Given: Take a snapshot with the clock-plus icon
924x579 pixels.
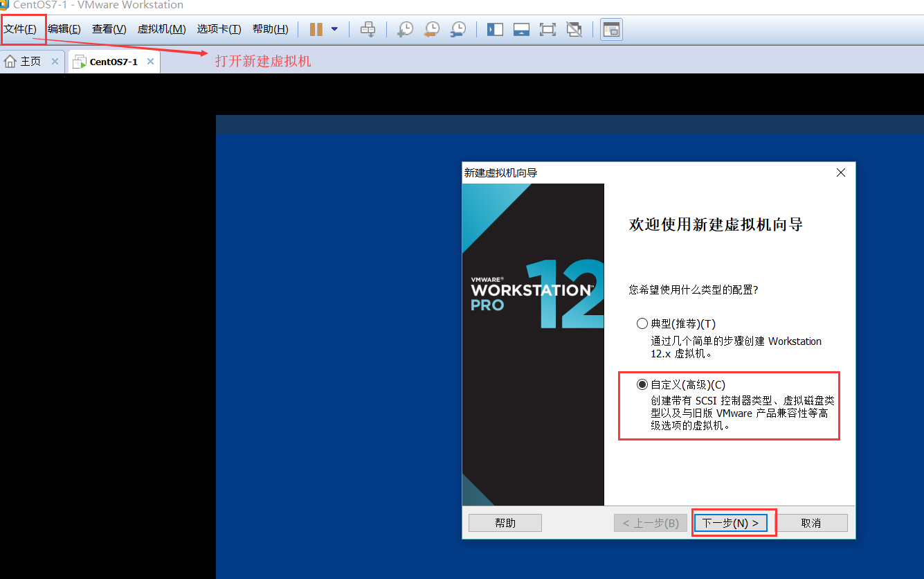Looking at the screenshot, I should point(405,29).
